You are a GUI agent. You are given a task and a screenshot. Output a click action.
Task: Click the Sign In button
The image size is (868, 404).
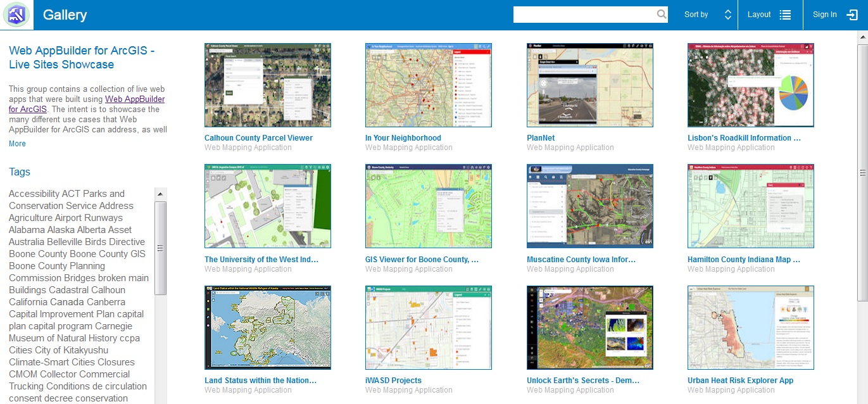(x=835, y=15)
